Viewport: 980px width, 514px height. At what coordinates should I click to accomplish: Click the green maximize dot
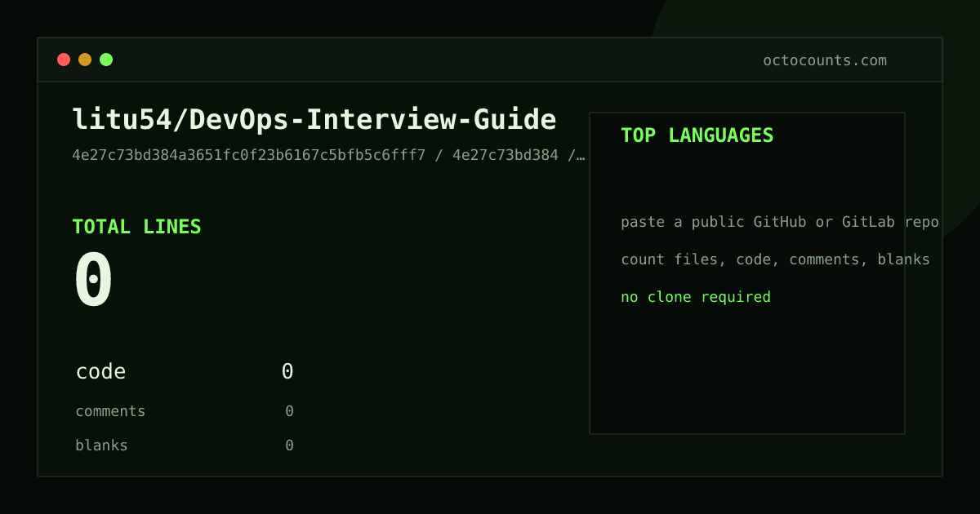point(106,60)
